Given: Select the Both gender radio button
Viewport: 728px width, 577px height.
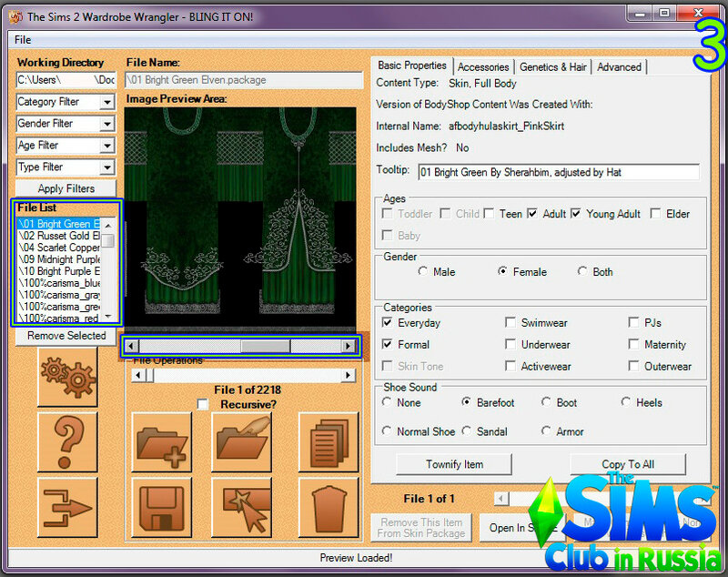Looking at the screenshot, I should [x=582, y=271].
